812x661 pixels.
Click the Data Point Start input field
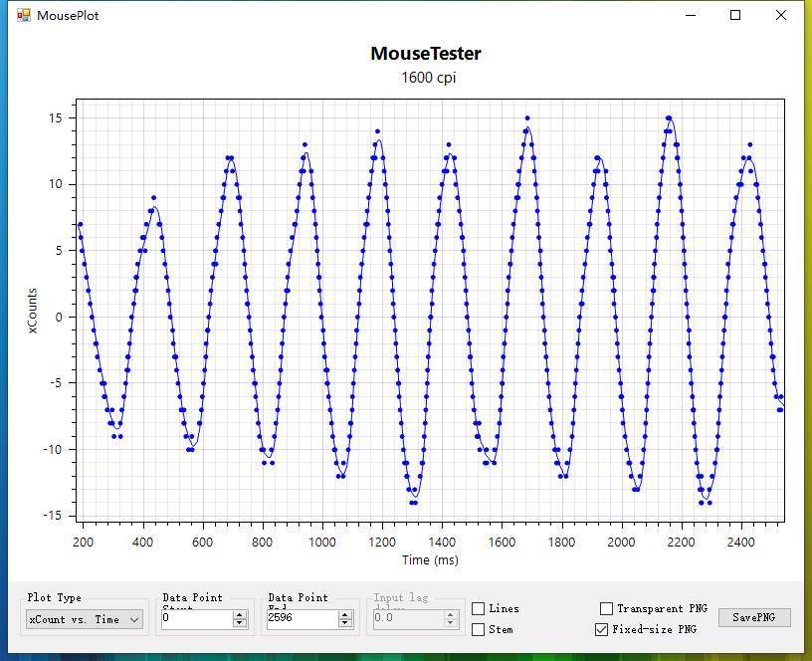[x=197, y=618]
